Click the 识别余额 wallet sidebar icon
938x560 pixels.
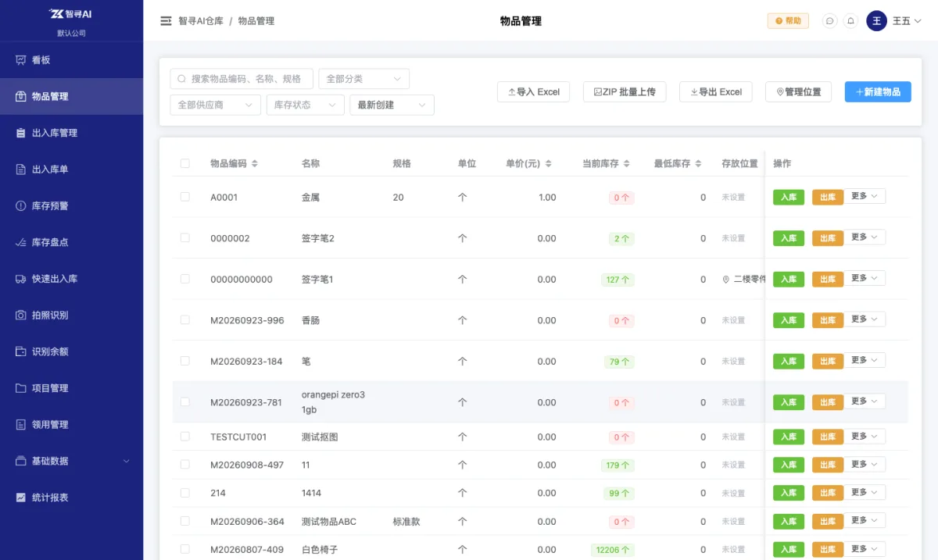[x=21, y=351]
